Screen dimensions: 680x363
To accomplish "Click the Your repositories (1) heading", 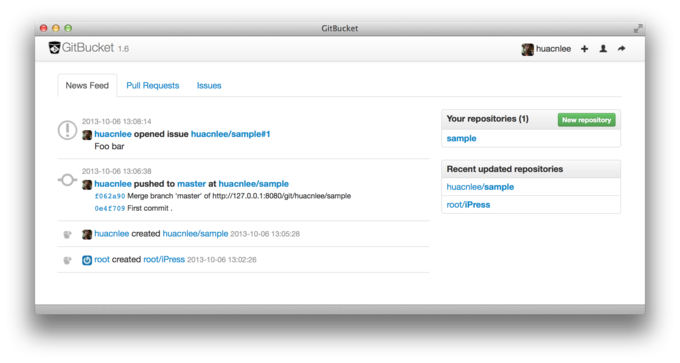I will point(487,119).
